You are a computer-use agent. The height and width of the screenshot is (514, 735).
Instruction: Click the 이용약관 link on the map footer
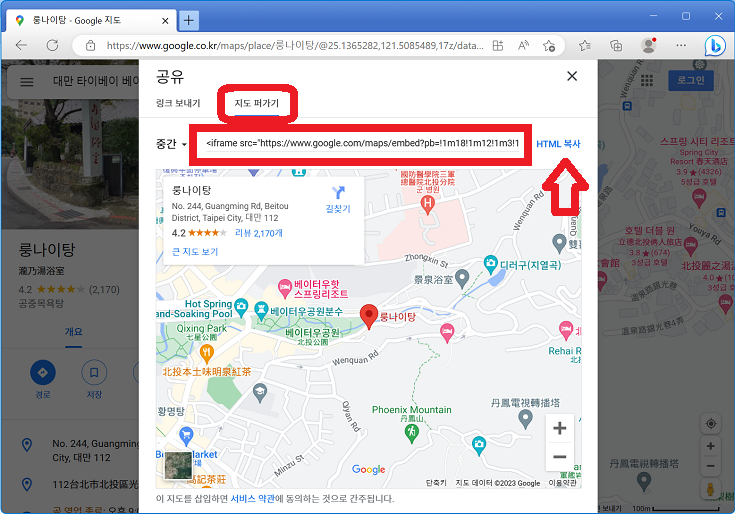(562, 483)
